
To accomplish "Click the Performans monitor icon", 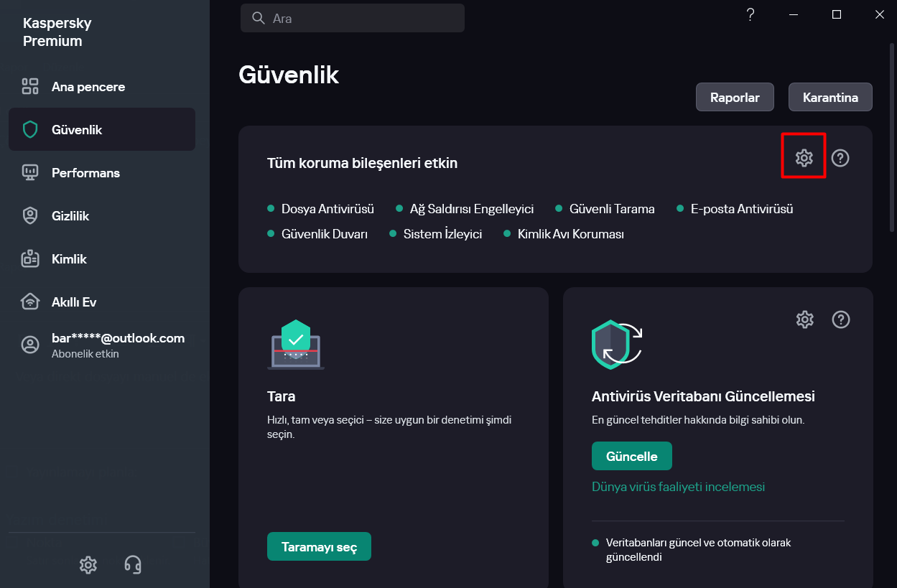I will pos(30,173).
